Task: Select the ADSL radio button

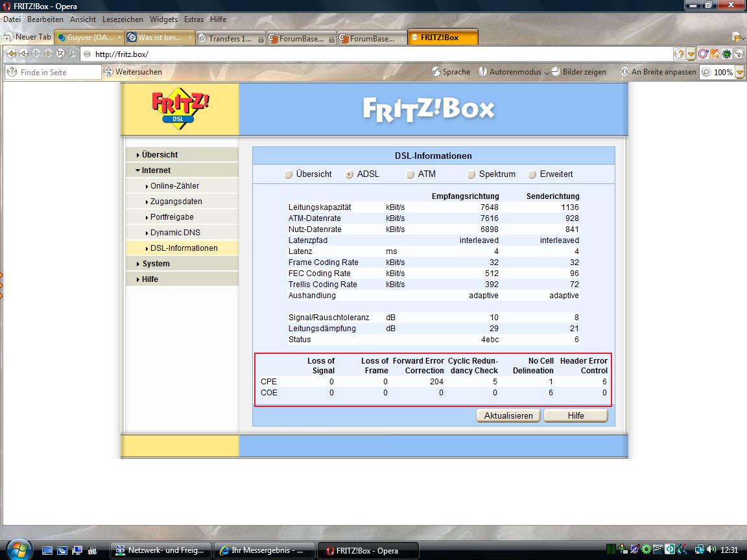Action: pos(350,174)
